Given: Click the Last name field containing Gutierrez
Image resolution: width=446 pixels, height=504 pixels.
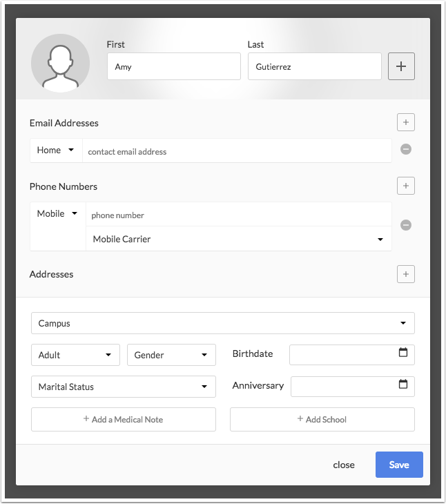Looking at the screenshot, I should [315, 66].
